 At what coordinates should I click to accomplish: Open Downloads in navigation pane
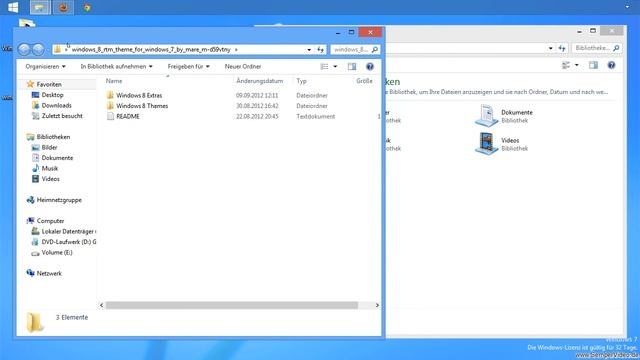click(56, 105)
